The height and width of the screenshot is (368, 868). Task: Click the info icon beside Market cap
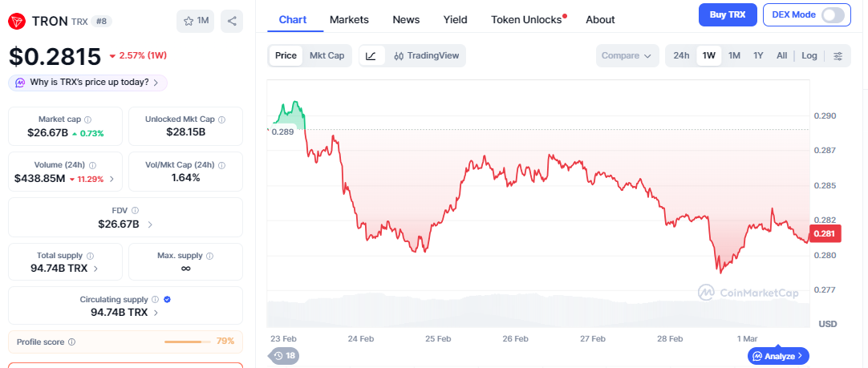(87, 119)
